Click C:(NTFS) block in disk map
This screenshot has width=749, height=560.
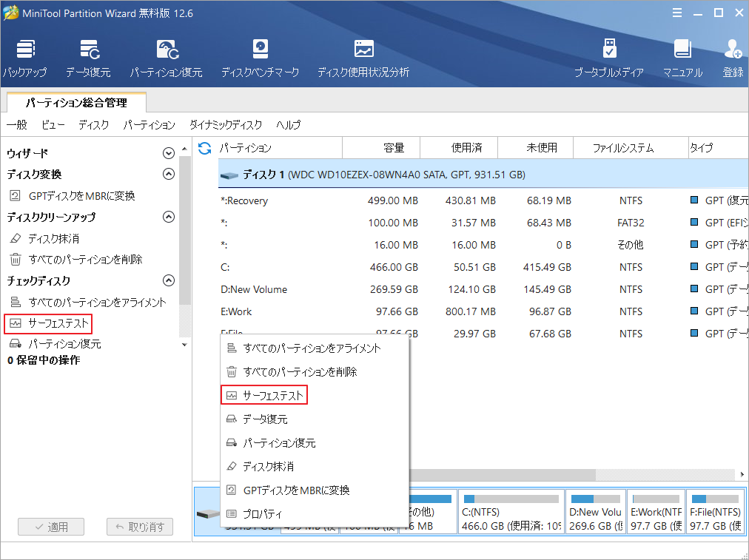[x=511, y=512]
